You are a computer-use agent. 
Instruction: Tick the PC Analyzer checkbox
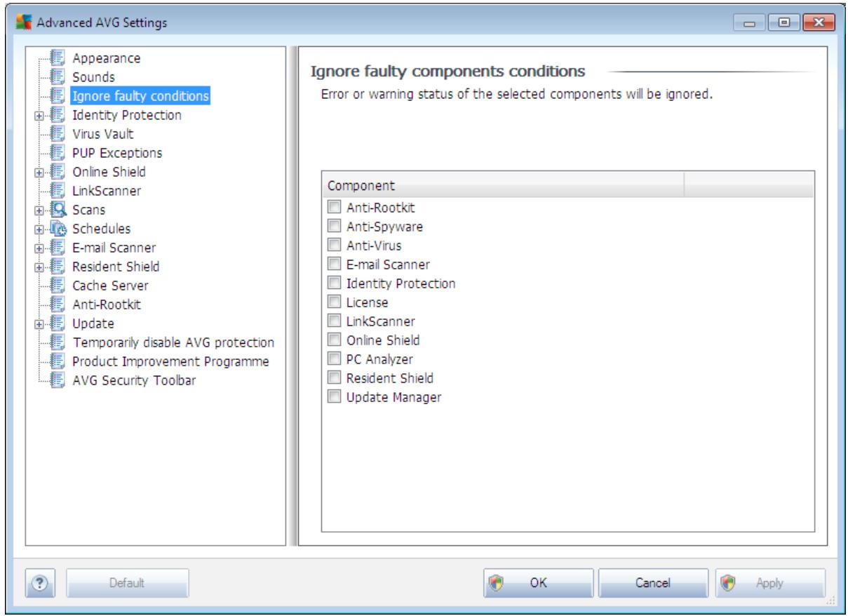pyautogui.click(x=334, y=359)
